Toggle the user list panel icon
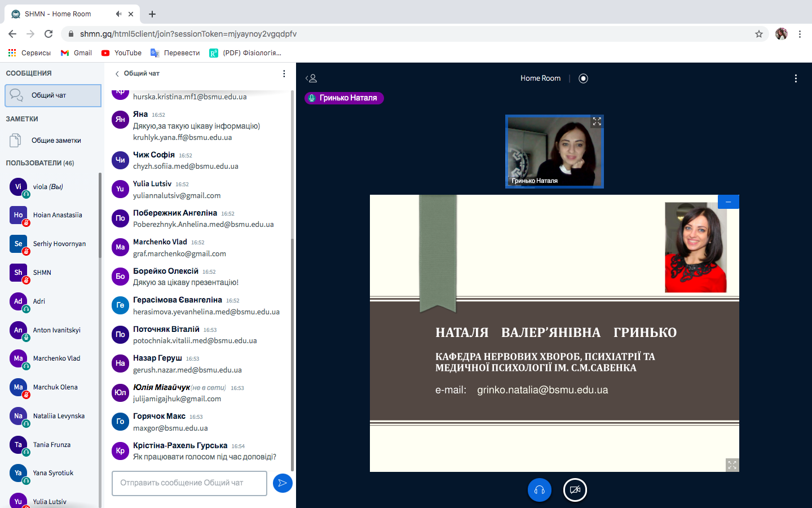 [x=311, y=78]
